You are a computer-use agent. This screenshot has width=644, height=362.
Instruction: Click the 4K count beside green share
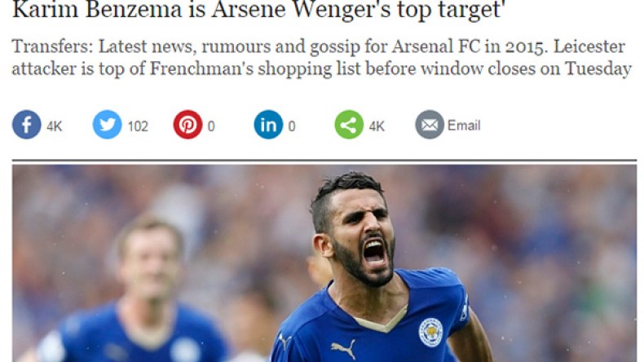(377, 126)
